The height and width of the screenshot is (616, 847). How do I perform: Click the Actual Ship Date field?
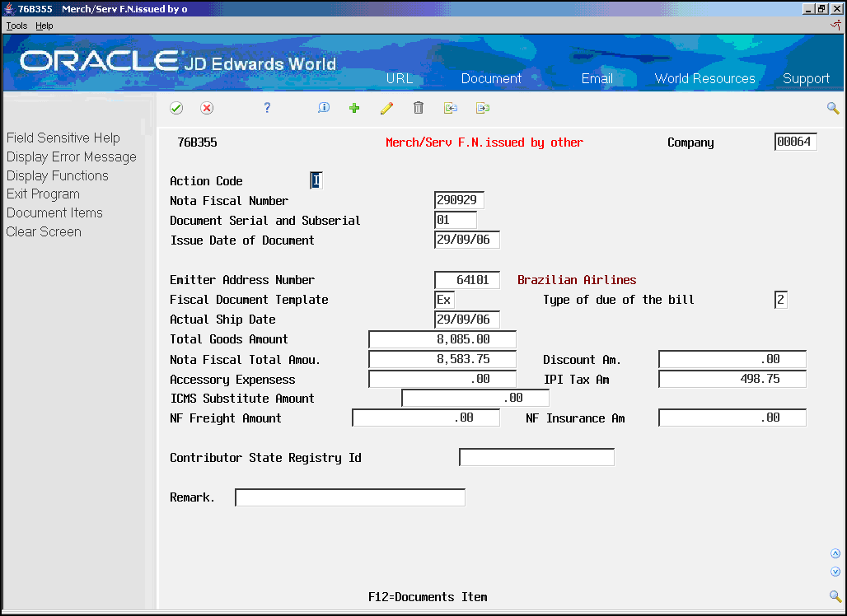pos(466,320)
